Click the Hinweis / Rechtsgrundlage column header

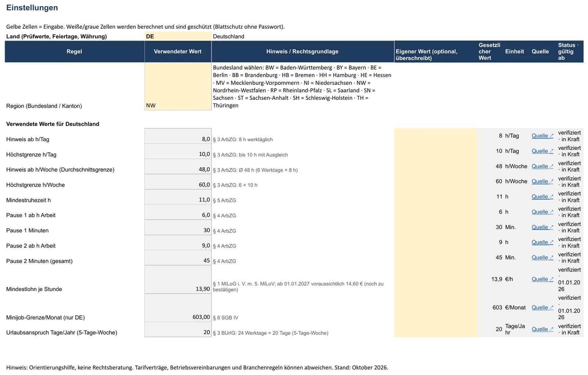point(302,51)
